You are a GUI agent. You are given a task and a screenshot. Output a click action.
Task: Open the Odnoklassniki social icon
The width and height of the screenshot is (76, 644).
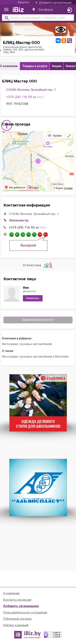click(64, 40)
